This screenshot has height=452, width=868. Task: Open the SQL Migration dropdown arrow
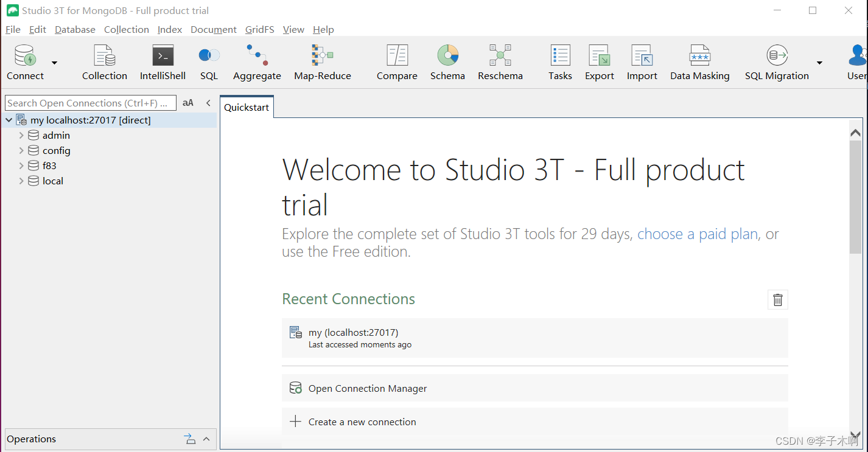[x=819, y=63]
